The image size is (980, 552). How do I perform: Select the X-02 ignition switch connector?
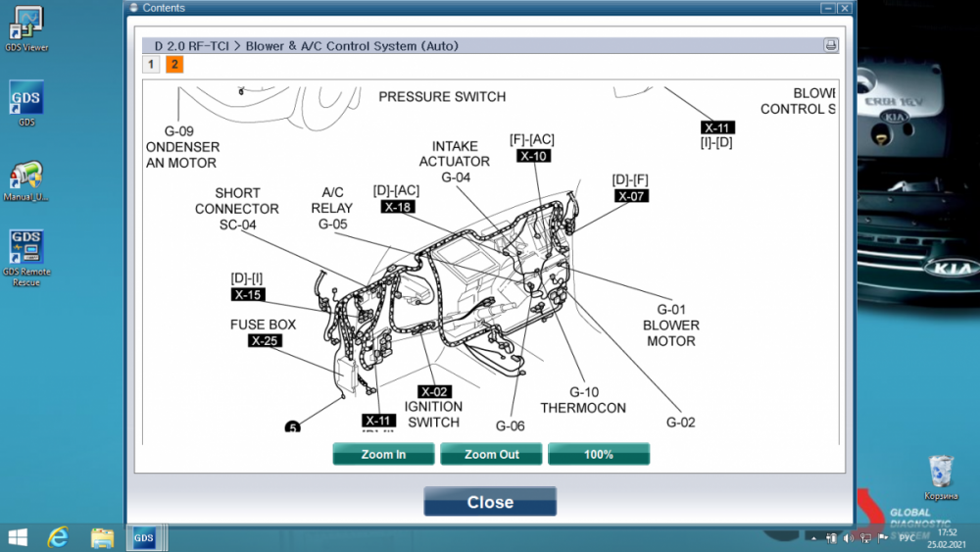434,392
